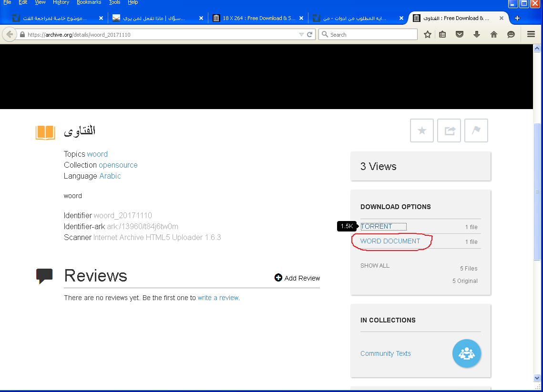The image size is (543, 392).
Task: Click the vertical scrollbar down arrow
Action: point(537,377)
